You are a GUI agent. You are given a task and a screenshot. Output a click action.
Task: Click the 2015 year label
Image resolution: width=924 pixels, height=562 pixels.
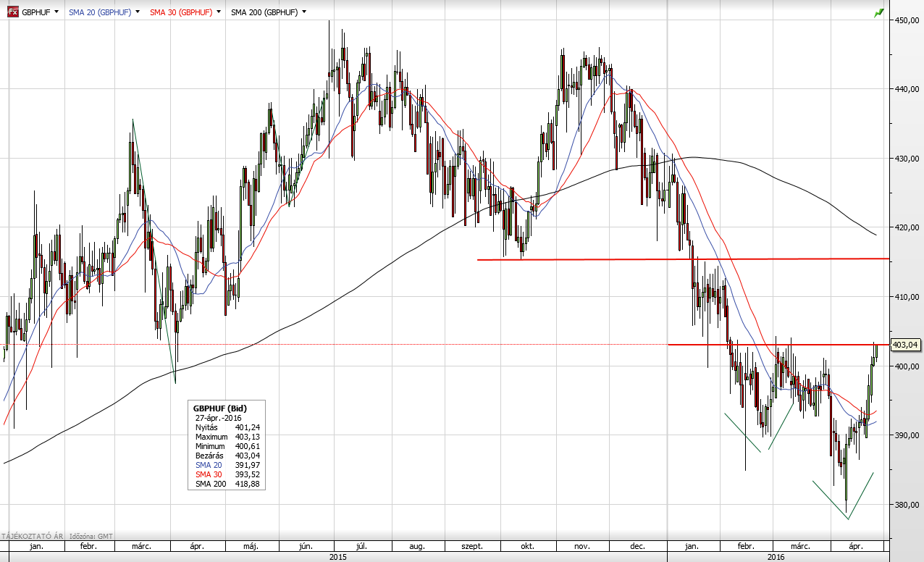[x=337, y=556]
